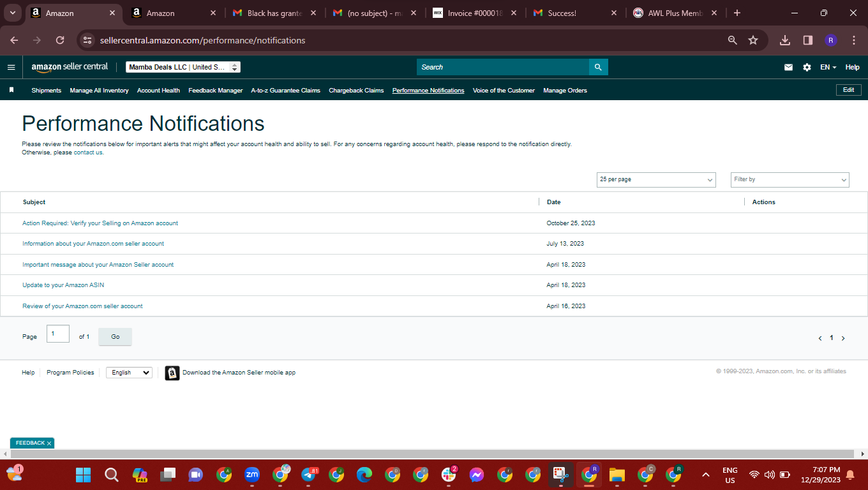The height and width of the screenshot is (490, 868).
Task: Go to Manage Orders
Action: 565,91
